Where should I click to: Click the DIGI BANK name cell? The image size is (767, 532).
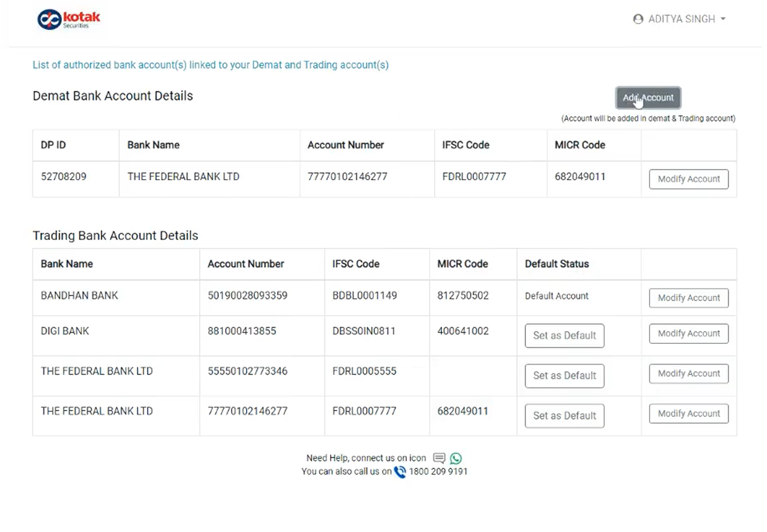(65, 331)
